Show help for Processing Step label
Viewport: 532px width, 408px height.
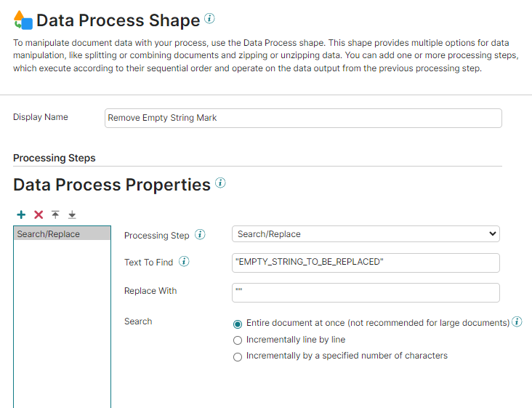[200, 235]
